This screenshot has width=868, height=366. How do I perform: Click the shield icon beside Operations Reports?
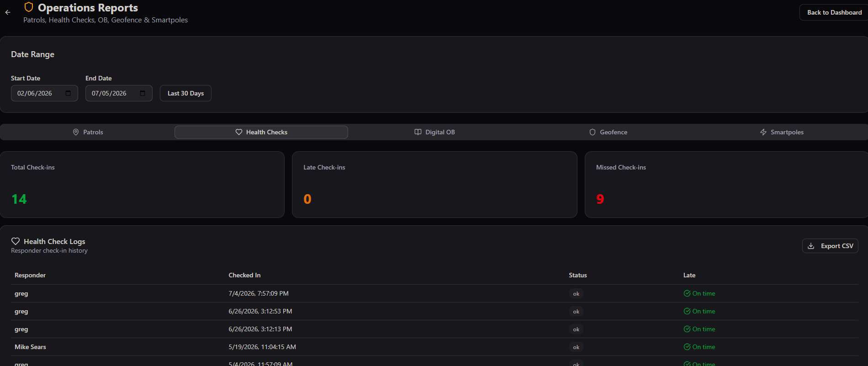[x=29, y=7]
